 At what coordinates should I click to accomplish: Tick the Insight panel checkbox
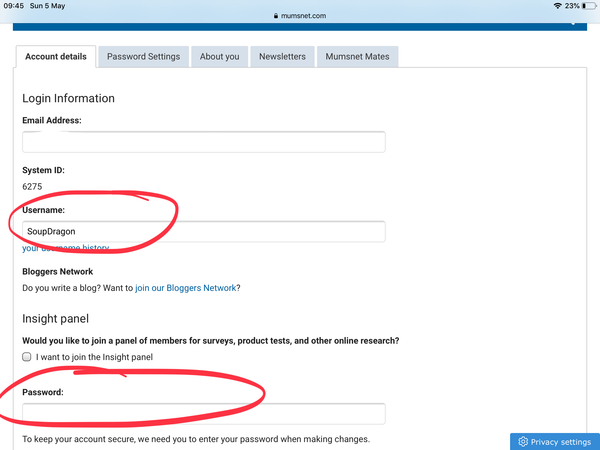pos(27,357)
